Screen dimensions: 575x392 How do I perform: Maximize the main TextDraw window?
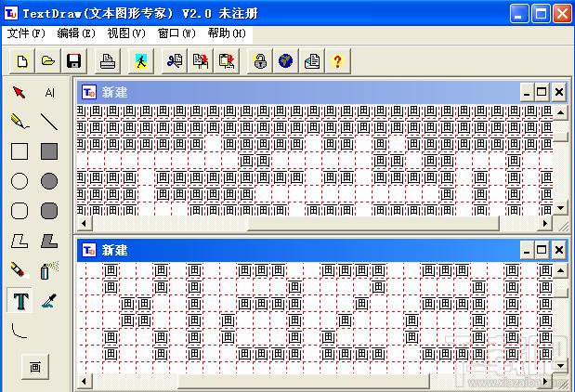541,14
